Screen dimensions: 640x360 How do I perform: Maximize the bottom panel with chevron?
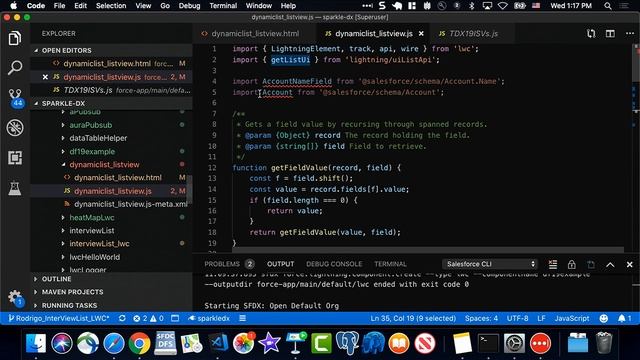tap(610, 264)
